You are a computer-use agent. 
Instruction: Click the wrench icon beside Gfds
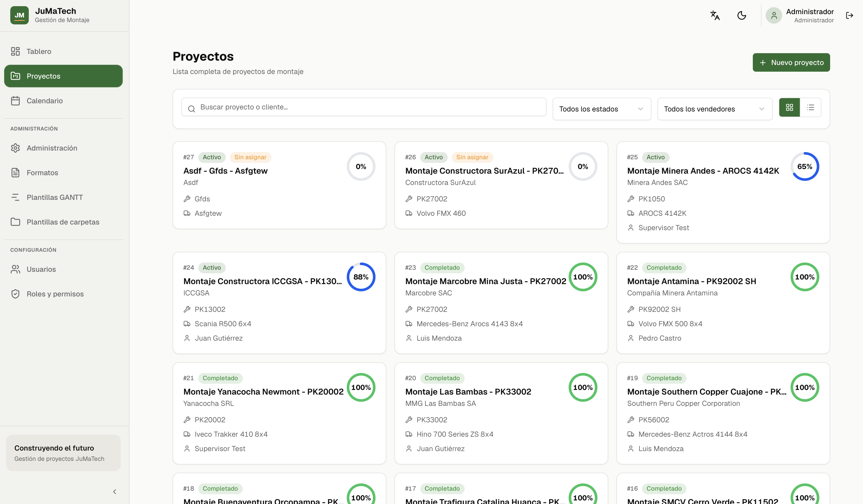tap(187, 199)
